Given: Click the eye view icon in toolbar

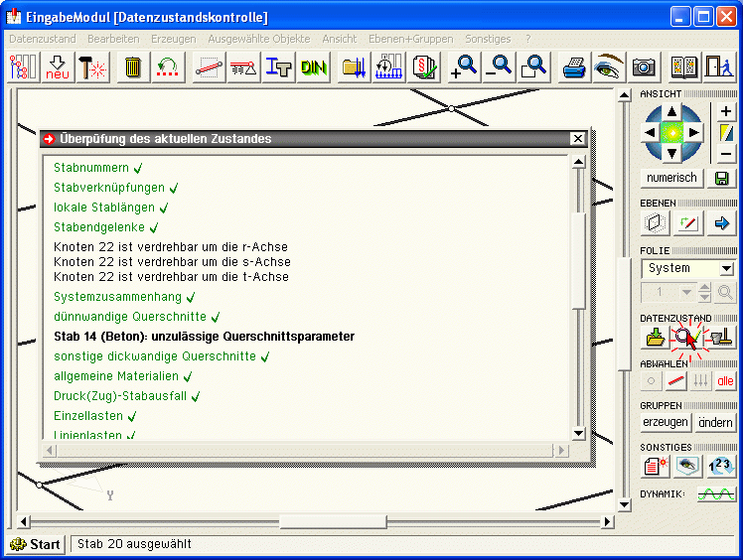Looking at the screenshot, I should [607, 68].
